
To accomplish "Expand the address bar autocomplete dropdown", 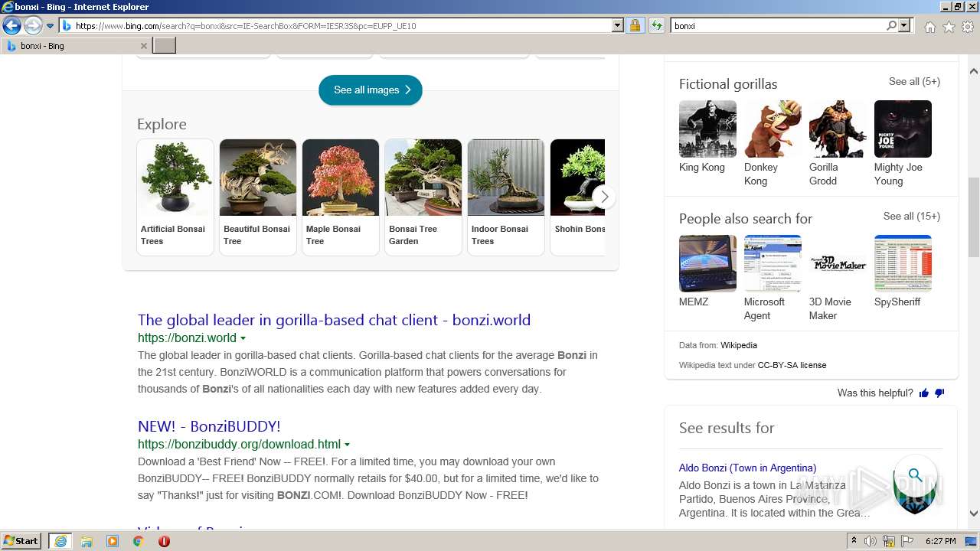I will [x=618, y=26].
